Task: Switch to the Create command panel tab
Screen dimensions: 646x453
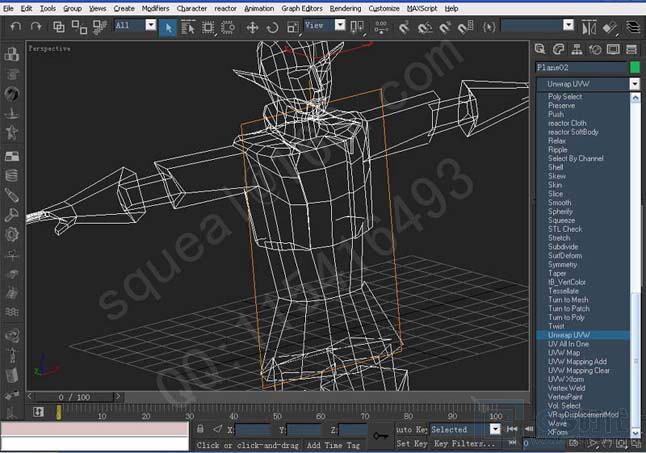Action: pos(540,49)
